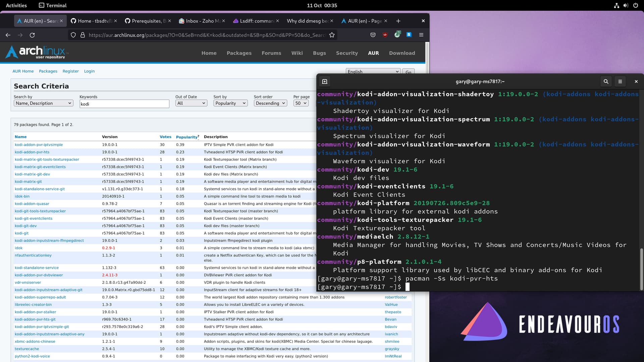This screenshot has width=644, height=362.
Task: Close the AUR Search tab
Action: [x=61, y=21]
